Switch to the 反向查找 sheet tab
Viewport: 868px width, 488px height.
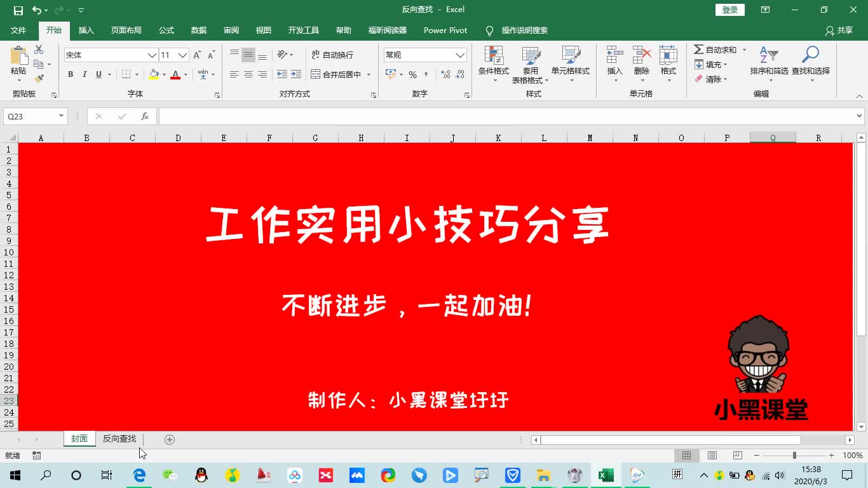(x=118, y=438)
